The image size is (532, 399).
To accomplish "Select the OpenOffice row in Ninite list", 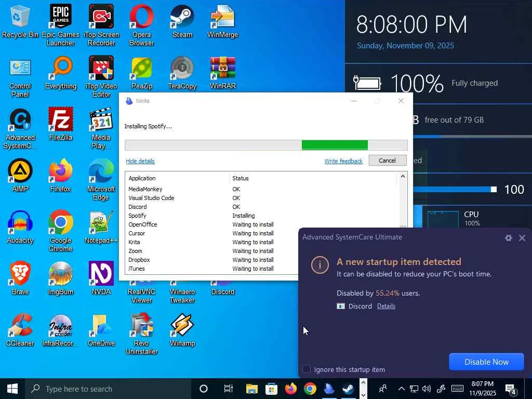I will (x=262, y=224).
